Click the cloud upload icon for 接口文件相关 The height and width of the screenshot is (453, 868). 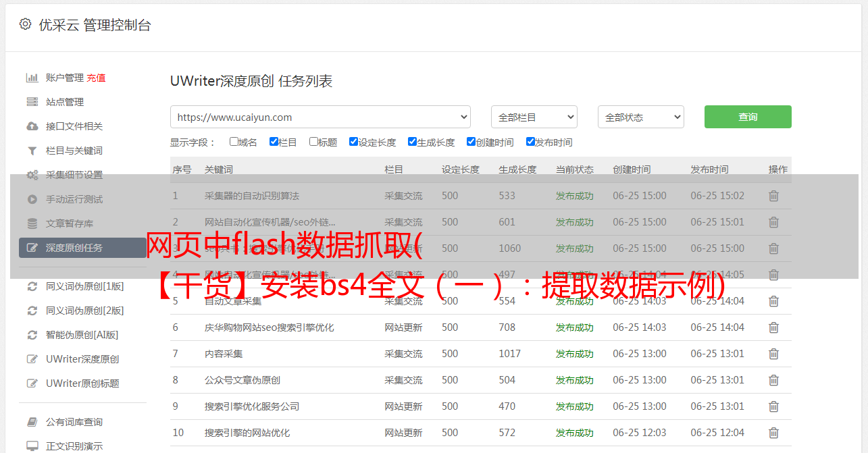coord(32,126)
